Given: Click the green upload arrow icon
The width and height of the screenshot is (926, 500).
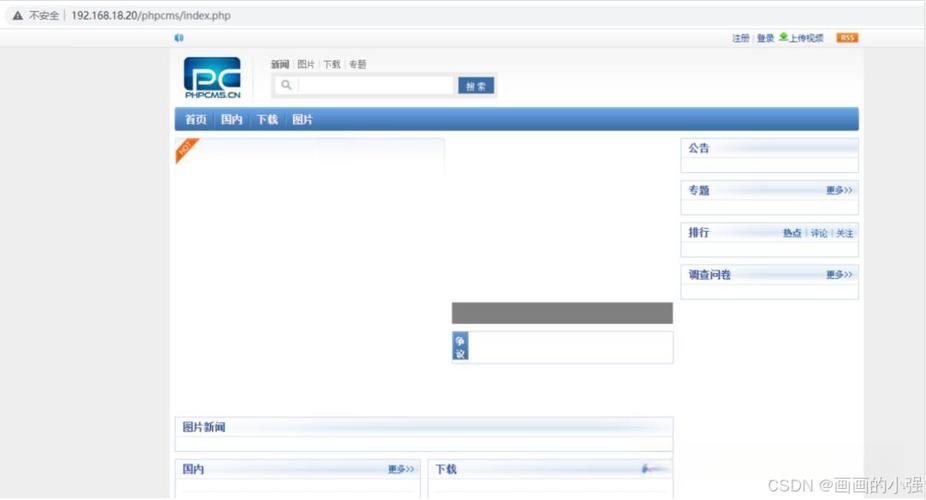Looking at the screenshot, I should (x=783, y=37).
